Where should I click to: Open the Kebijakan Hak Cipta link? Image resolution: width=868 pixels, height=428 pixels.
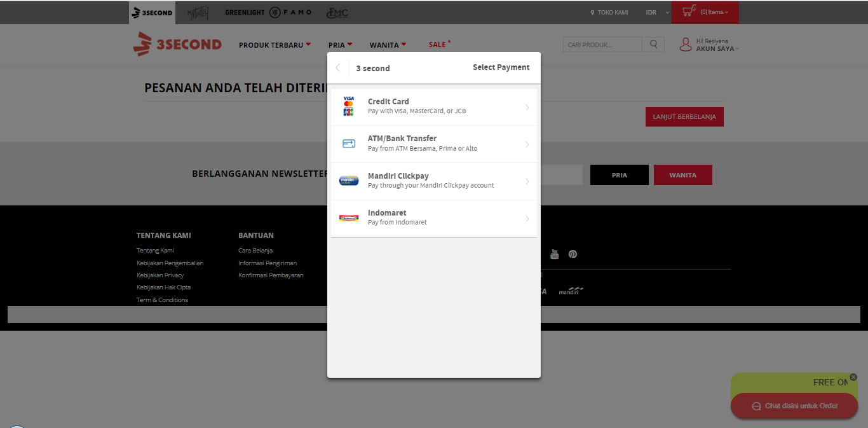(163, 287)
